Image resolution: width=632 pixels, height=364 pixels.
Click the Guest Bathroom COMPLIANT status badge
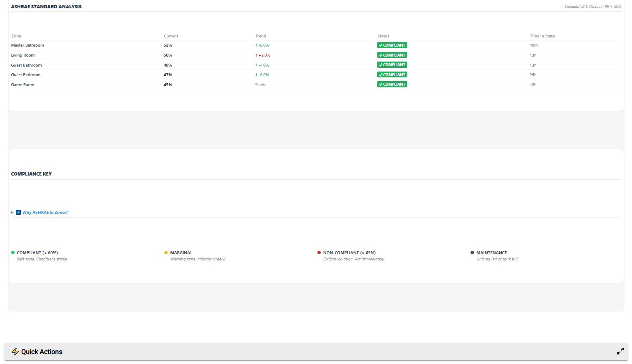pos(392,65)
